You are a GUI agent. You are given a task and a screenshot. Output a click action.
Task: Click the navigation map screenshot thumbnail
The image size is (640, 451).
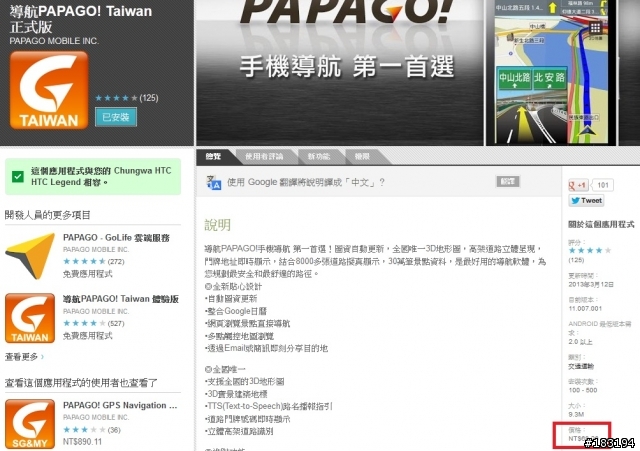[x=551, y=72]
